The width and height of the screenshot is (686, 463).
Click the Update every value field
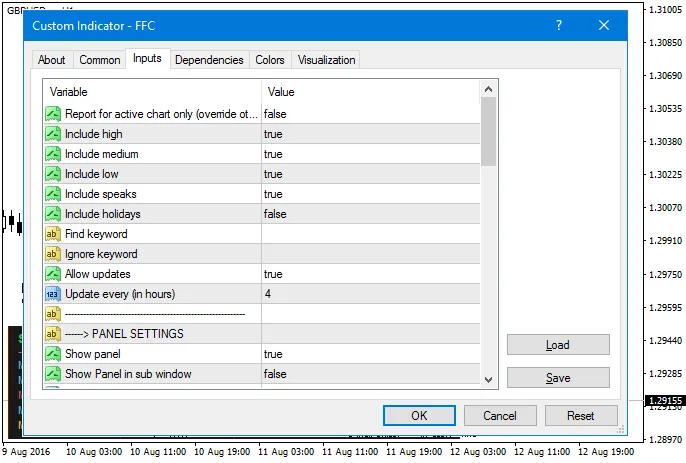pyautogui.click(x=370, y=294)
